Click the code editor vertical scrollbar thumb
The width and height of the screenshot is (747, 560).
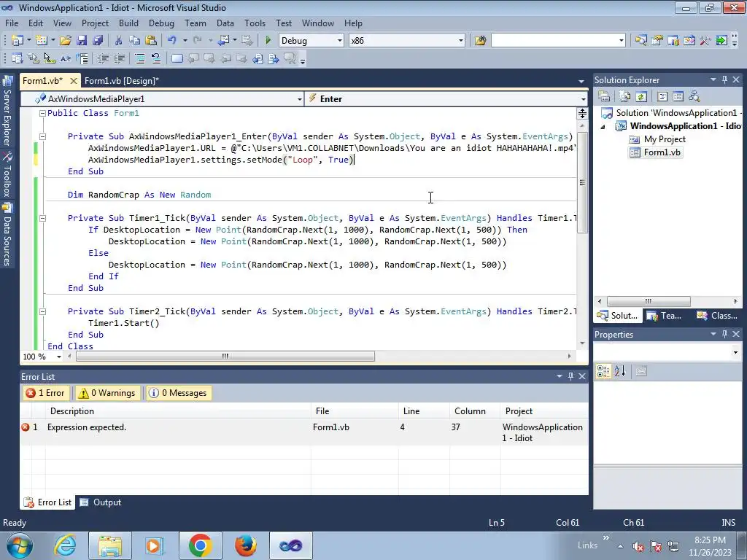tap(582, 182)
